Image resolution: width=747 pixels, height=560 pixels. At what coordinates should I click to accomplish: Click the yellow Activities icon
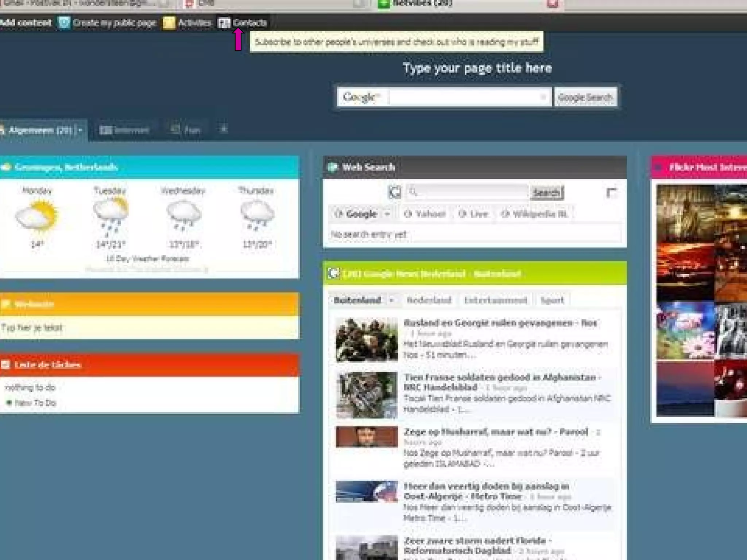(x=169, y=23)
